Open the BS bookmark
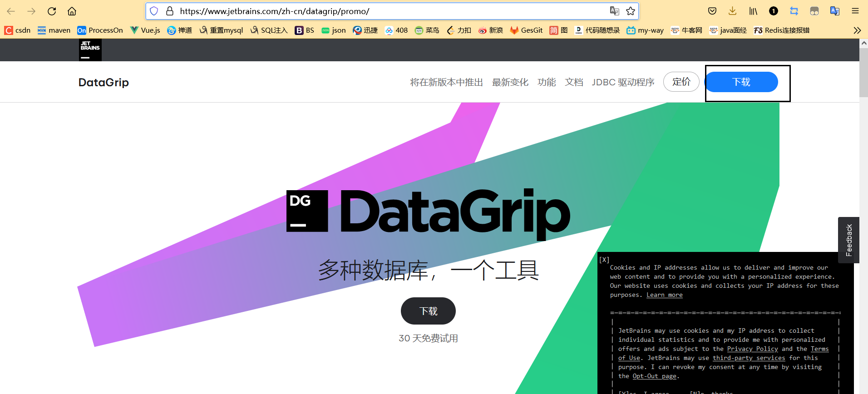Image resolution: width=868 pixels, height=394 pixels. click(304, 30)
